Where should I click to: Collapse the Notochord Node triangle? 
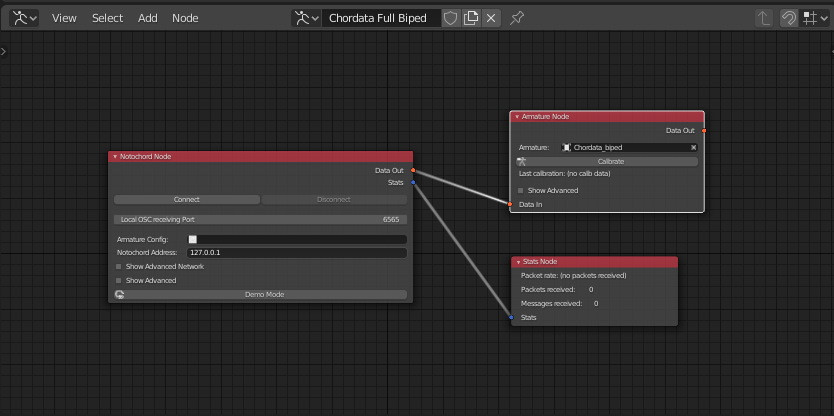pos(114,157)
